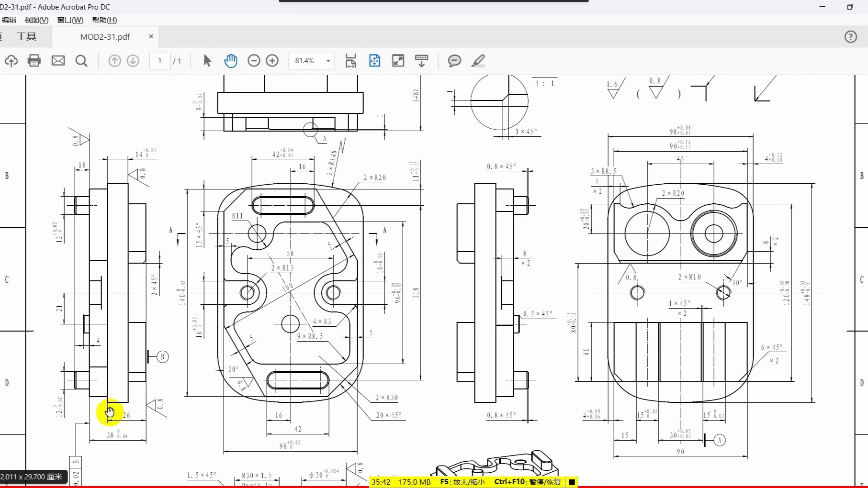Send file by email with envelope icon
The width and height of the screenshot is (868, 488).
(58, 61)
